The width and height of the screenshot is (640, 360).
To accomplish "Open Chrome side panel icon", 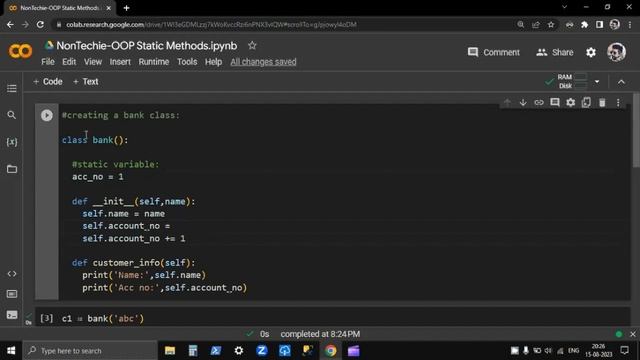I will click(x=599, y=24).
